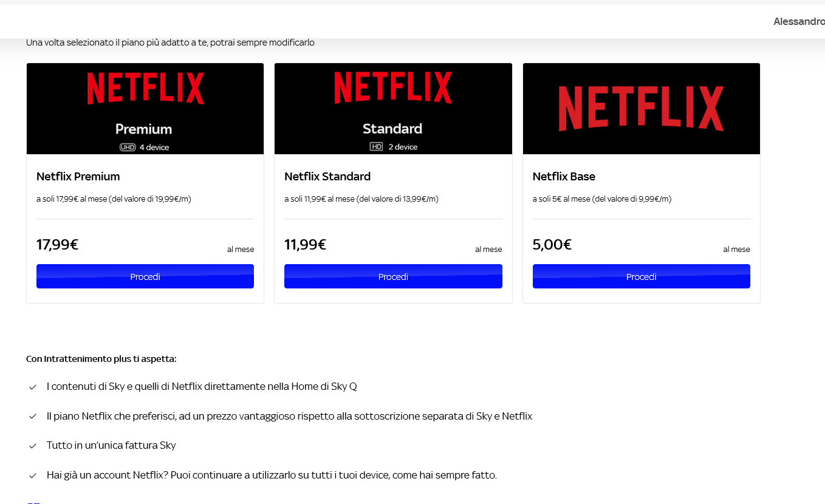Proceed with the Netflix Premium plan
Screen dimensions: 825x504
coord(145,276)
